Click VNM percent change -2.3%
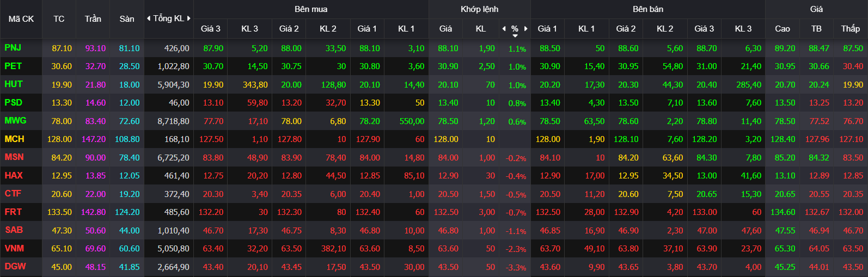Image resolution: width=868 pixels, height=277 pixels. [x=516, y=249]
